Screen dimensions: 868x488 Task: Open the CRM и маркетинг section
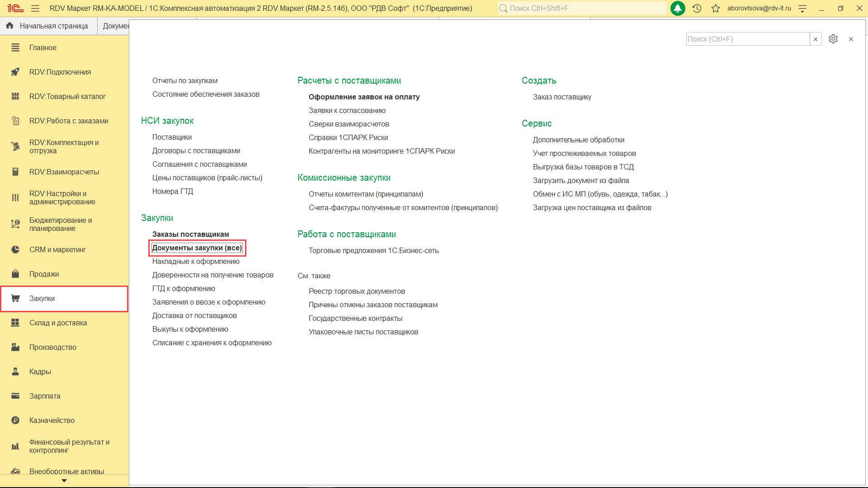pyautogui.click(x=57, y=249)
